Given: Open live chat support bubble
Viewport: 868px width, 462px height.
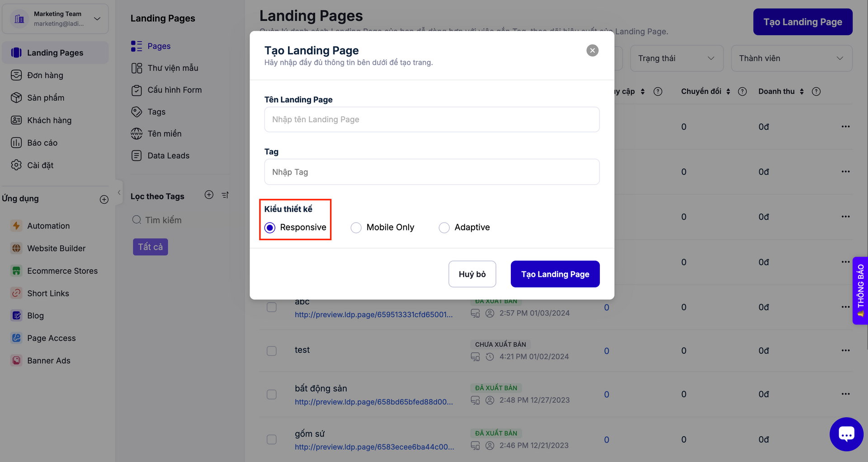Looking at the screenshot, I should coord(846,434).
